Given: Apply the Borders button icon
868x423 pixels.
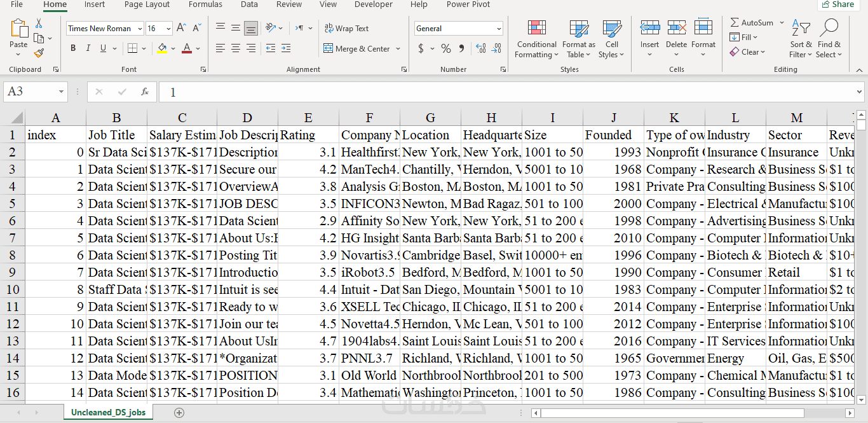Looking at the screenshot, I should pyautogui.click(x=132, y=48).
